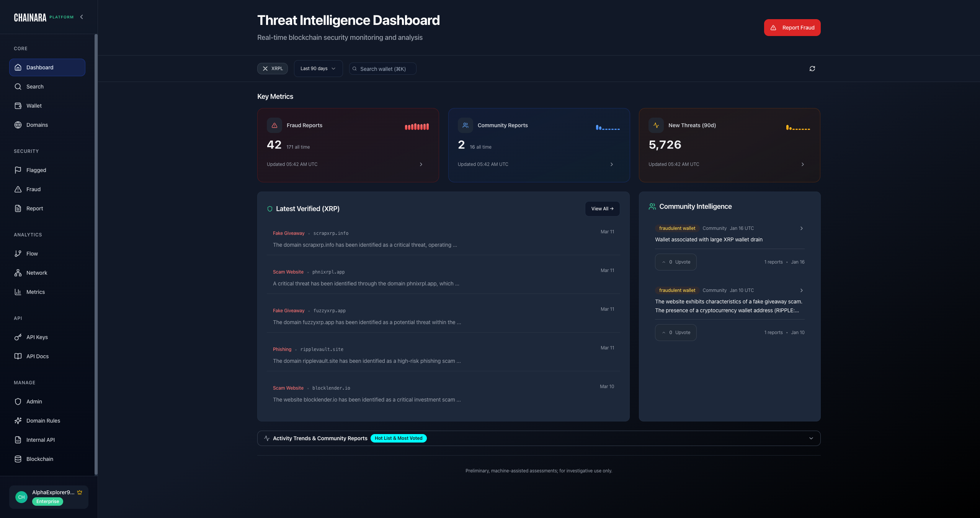Open the phnixrpl.app Scam Website entry
The width and height of the screenshot is (980, 518).
(x=443, y=278)
